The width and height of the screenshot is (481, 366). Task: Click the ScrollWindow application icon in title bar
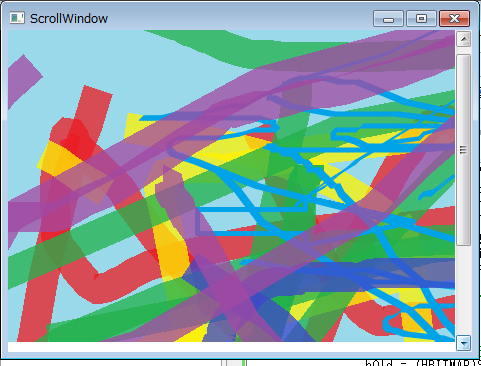(17, 18)
